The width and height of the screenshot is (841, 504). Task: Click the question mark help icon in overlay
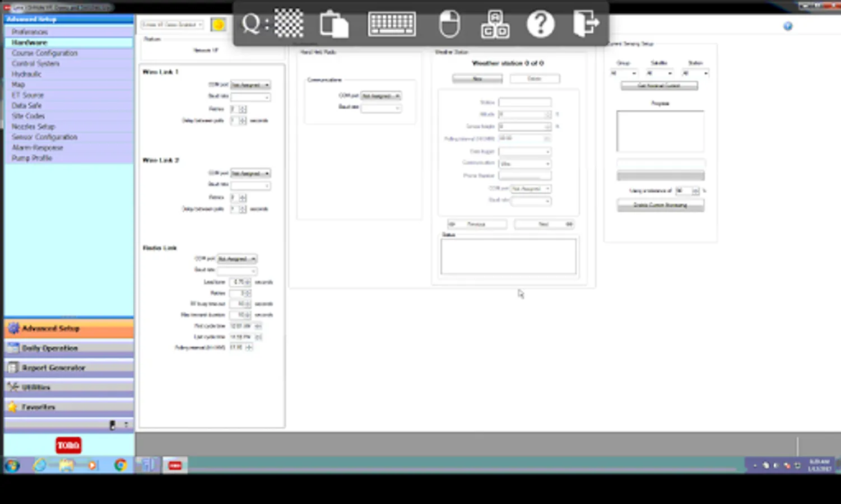[x=540, y=24]
